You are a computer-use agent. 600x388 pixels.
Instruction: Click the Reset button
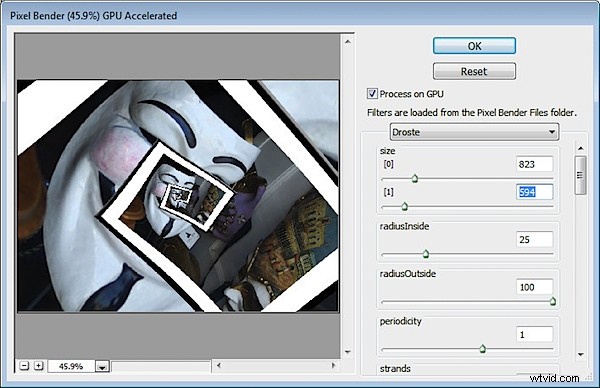click(x=474, y=71)
